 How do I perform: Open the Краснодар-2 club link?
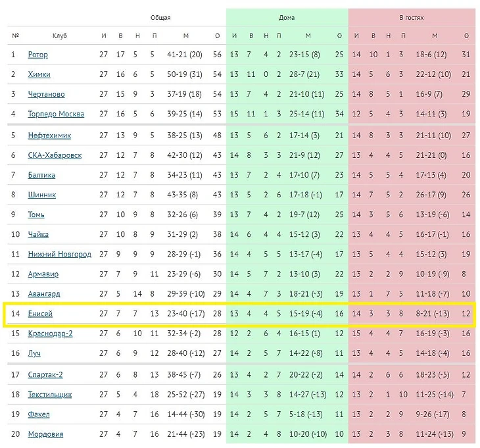click(x=50, y=334)
